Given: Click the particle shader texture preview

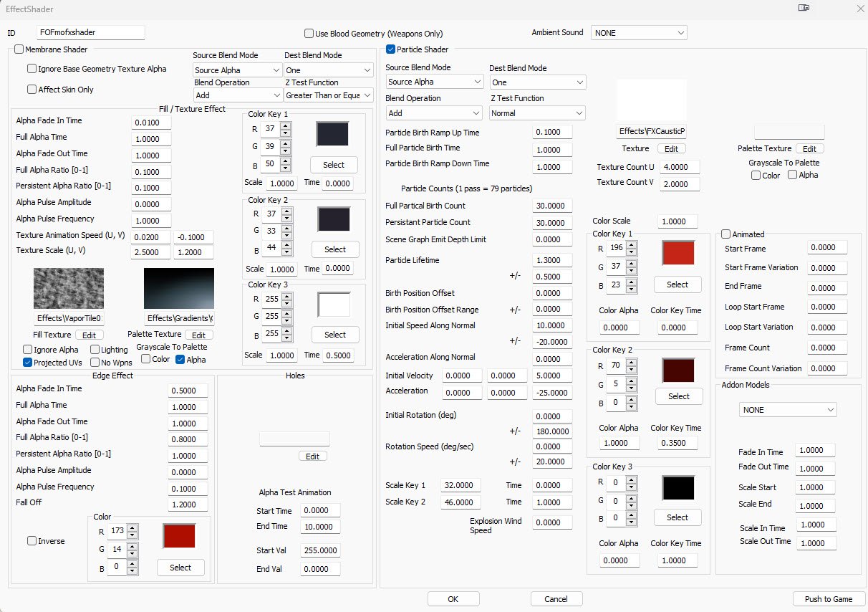Looking at the screenshot, I should (651, 100).
